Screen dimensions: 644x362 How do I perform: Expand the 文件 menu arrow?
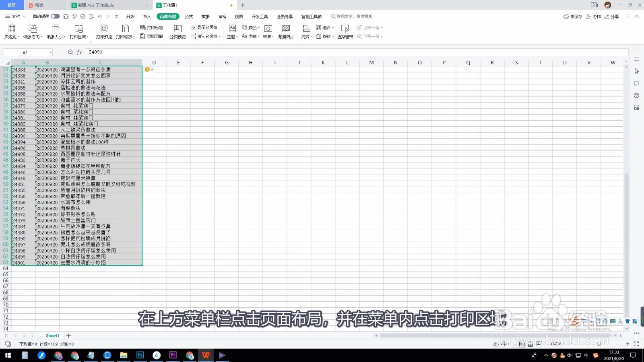24,16
